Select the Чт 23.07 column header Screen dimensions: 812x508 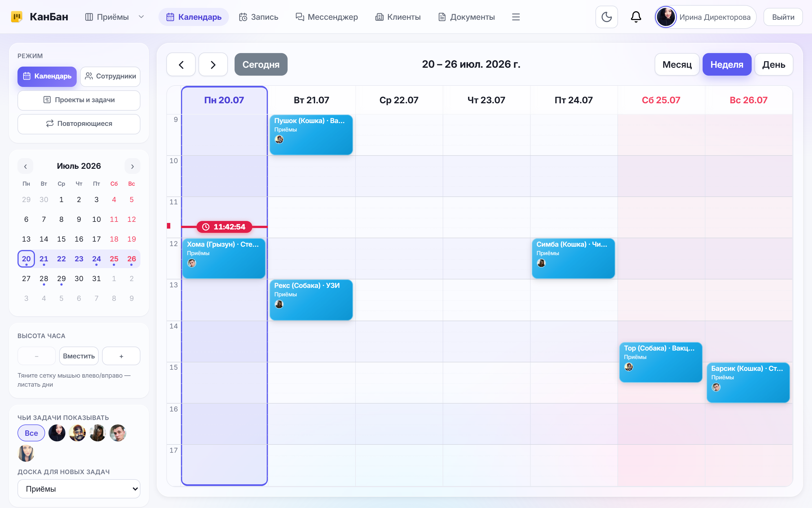(x=486, y=100)
